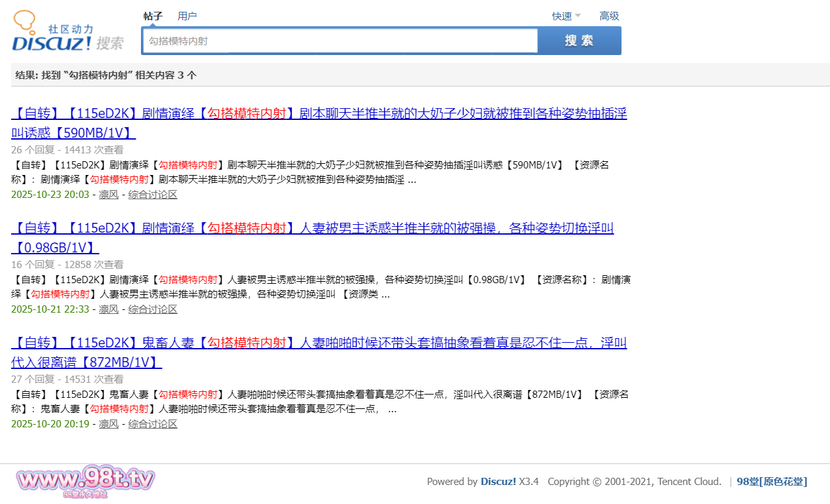The image size is (830, 504).
Task: Open the result titled with 590MB/1V
Action: [x=319, y=114]
